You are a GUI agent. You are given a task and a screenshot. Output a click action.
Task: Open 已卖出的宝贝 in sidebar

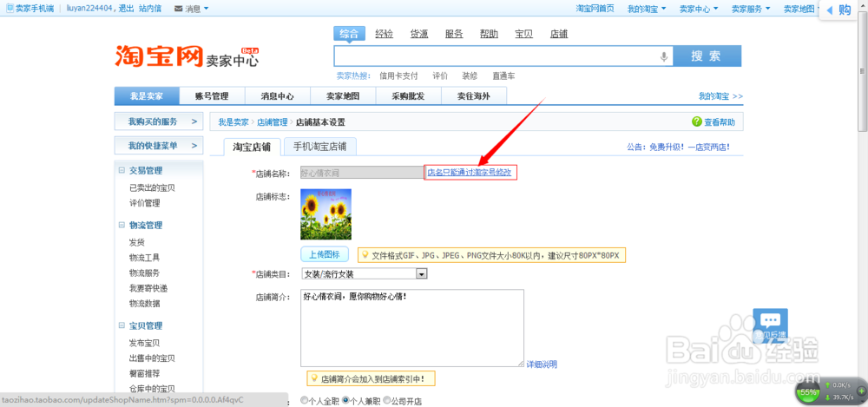click(152, 187)
